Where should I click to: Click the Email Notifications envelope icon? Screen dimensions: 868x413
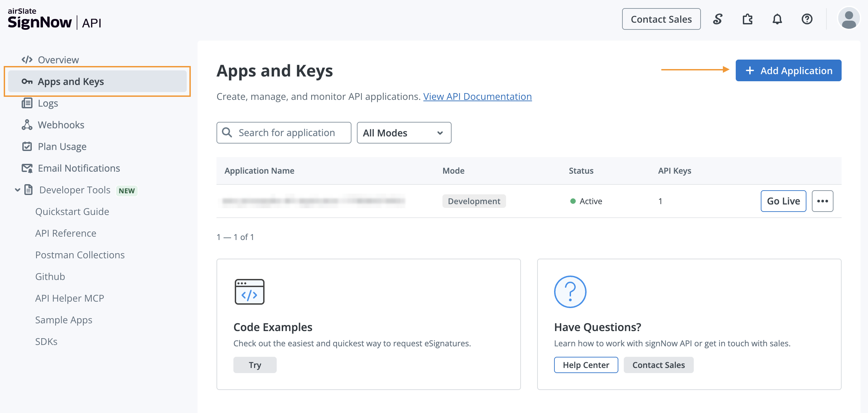[x=27, y=168]
